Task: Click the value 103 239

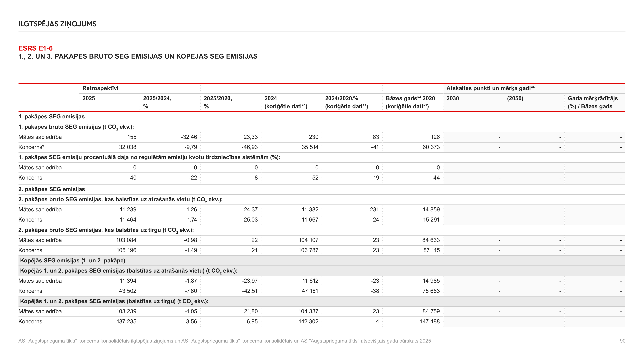Action: coord(126,311)
